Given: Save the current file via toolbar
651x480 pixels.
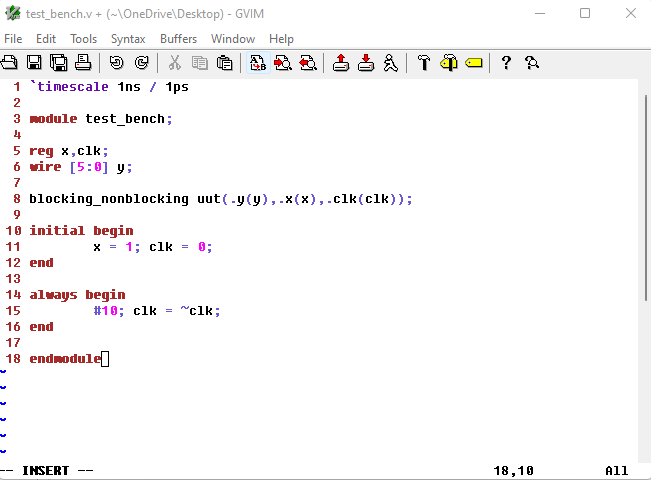Looking at the screenshot, I should coord(34,63).
